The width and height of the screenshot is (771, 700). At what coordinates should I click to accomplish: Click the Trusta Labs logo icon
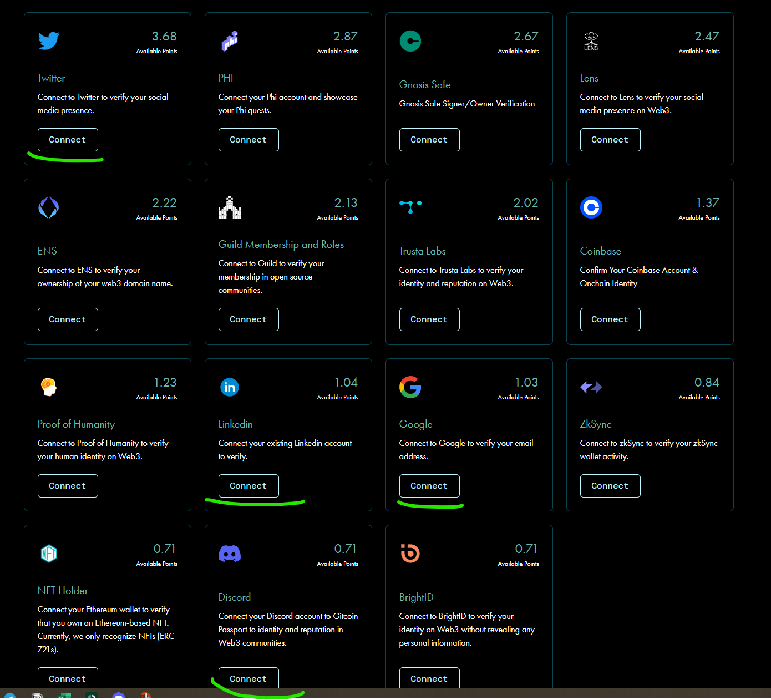[410, 206]
